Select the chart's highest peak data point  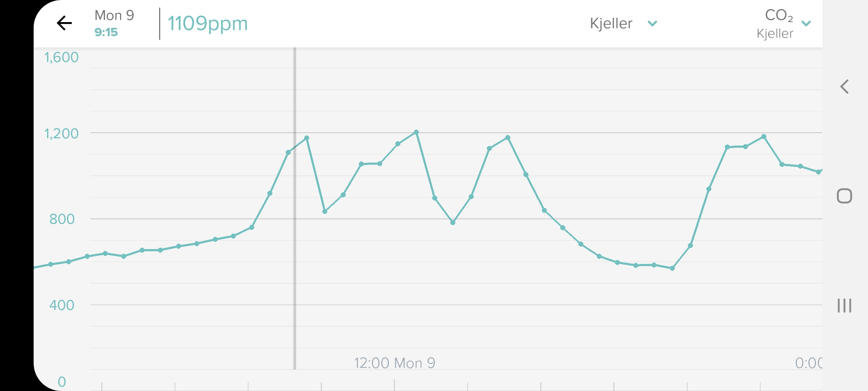[416, 133]
